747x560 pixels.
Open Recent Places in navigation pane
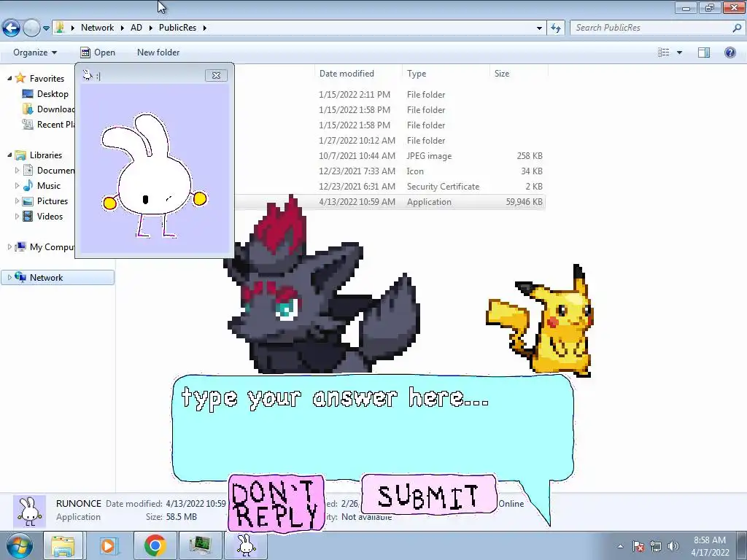[55, 124]
